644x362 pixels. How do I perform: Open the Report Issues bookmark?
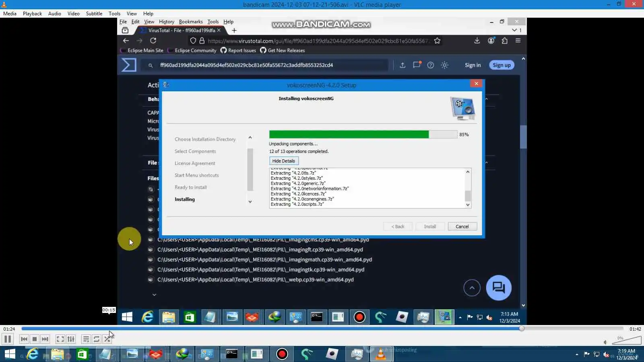(238, 50)
